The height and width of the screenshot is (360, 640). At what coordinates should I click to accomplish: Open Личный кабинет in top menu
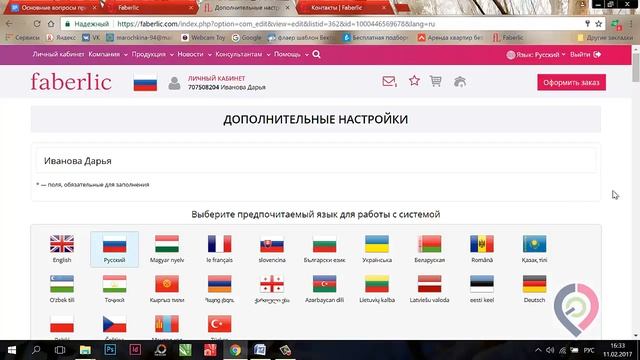(58, 54)
